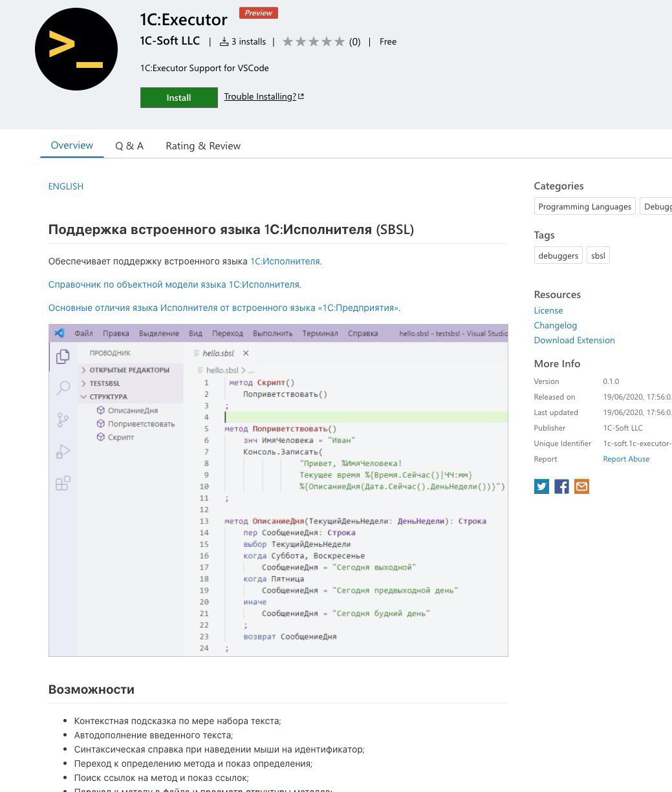Screen dimensions: 672x792
Task: Click the Version value 0.1.0
Action: pyautogui.click(x=611, y=381)
